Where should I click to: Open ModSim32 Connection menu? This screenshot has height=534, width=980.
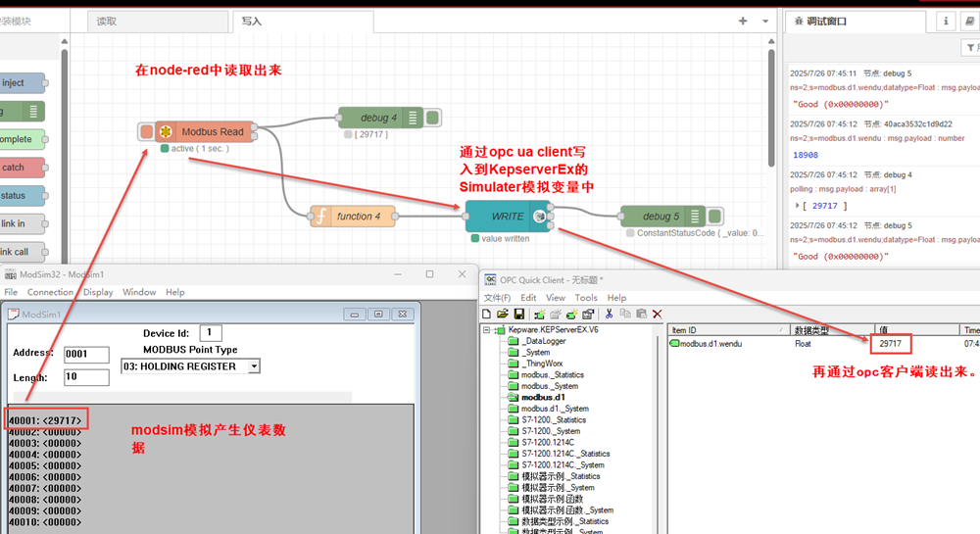point(50,292)
